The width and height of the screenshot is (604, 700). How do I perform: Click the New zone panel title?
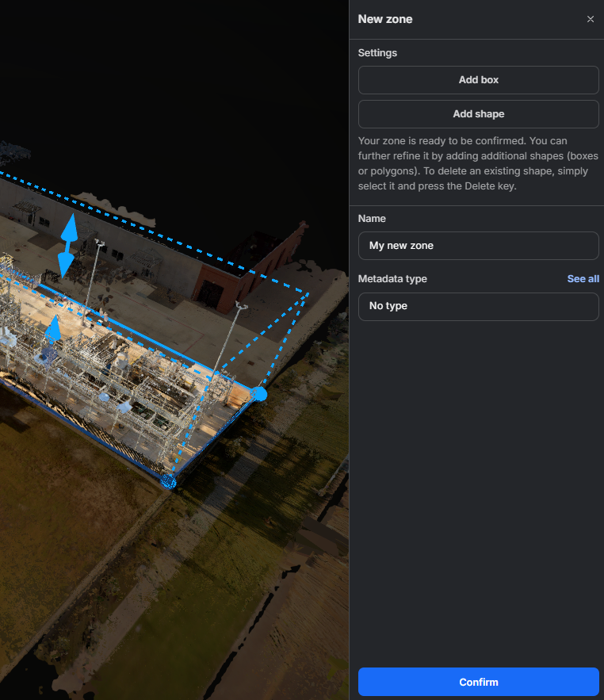(x=384, y=19)
